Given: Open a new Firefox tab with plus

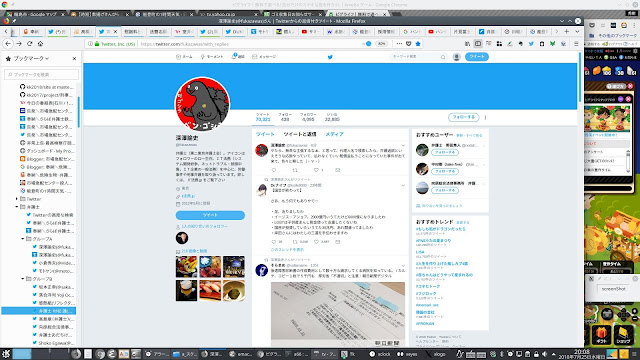Looking at the screenshot, I should click(567, 31).
